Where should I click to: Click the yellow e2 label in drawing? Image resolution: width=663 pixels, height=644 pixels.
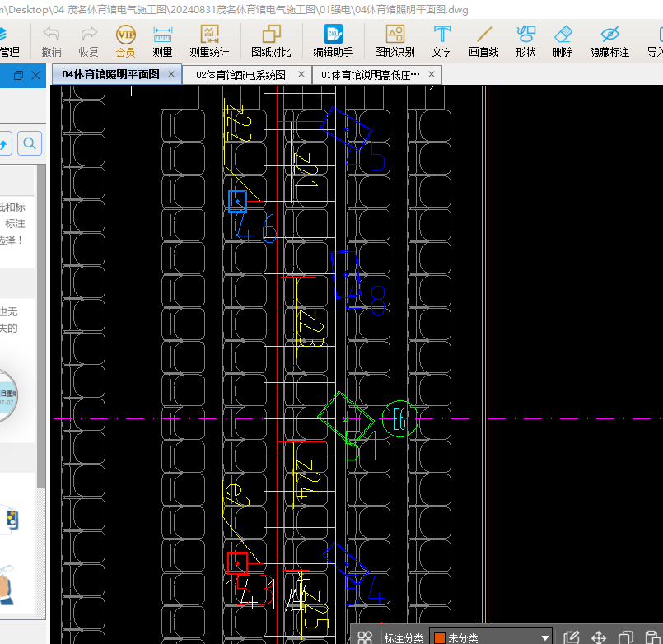pyautogui.click(x=236, y=496)
